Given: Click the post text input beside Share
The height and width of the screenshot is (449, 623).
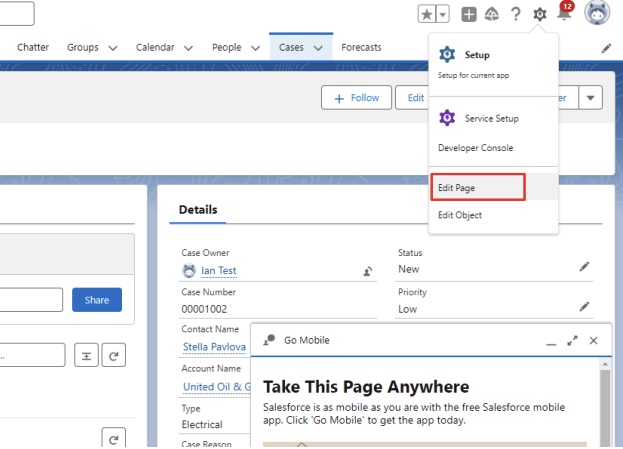Looking at the screenshot, I should point(31,300).
